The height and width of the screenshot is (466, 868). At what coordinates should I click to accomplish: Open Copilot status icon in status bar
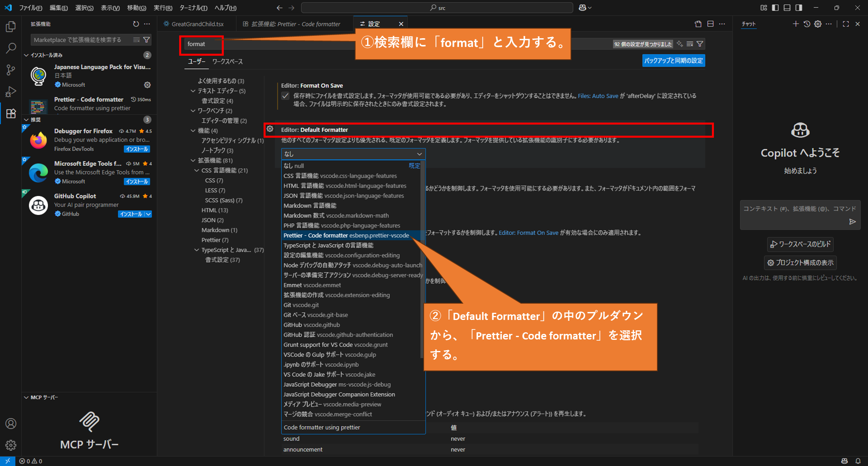coord(845,461)
